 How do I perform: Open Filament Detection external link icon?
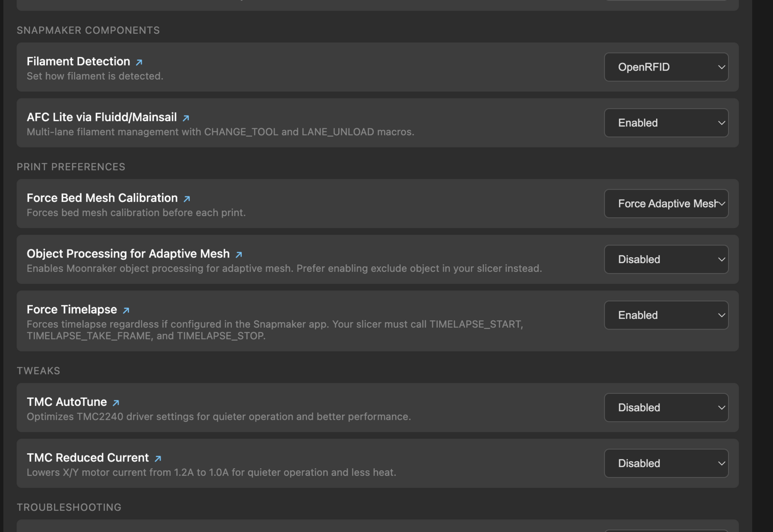click(139, 62)
